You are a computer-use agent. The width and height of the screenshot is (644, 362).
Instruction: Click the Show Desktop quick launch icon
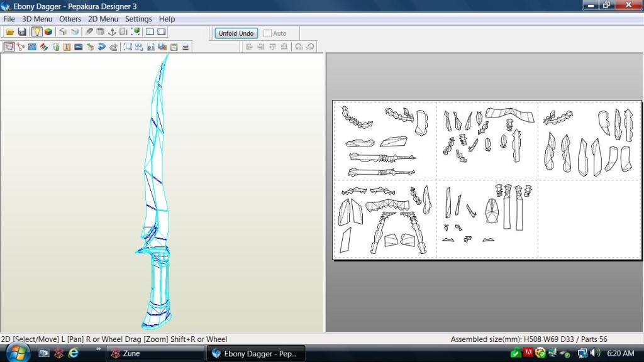(x=43, y=353)
